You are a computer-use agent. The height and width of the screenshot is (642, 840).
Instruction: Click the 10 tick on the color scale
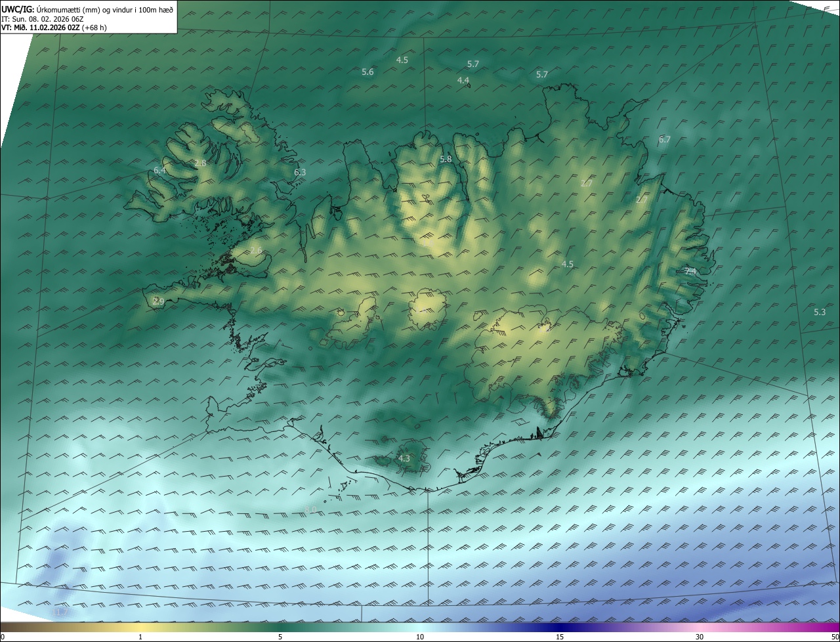[420, 637]
